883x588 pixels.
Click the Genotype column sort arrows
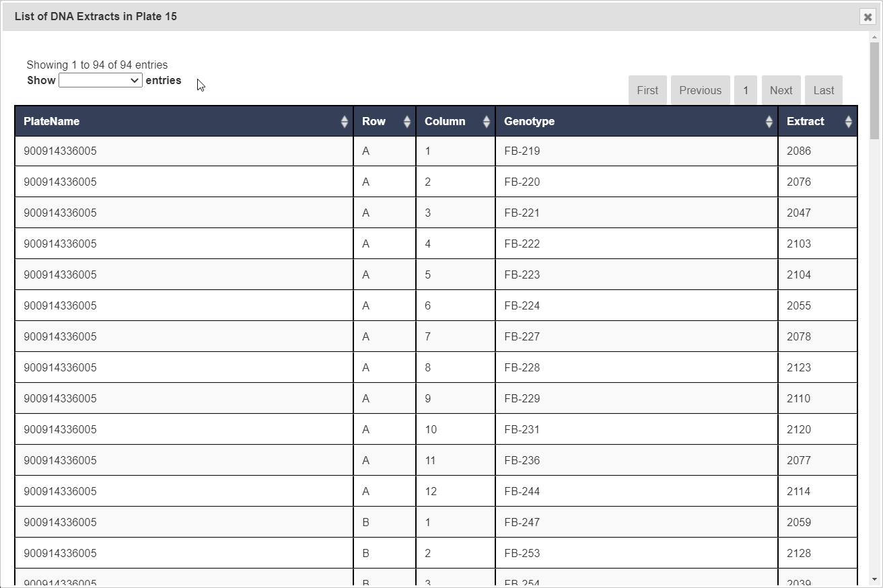(x=769, y=122)
